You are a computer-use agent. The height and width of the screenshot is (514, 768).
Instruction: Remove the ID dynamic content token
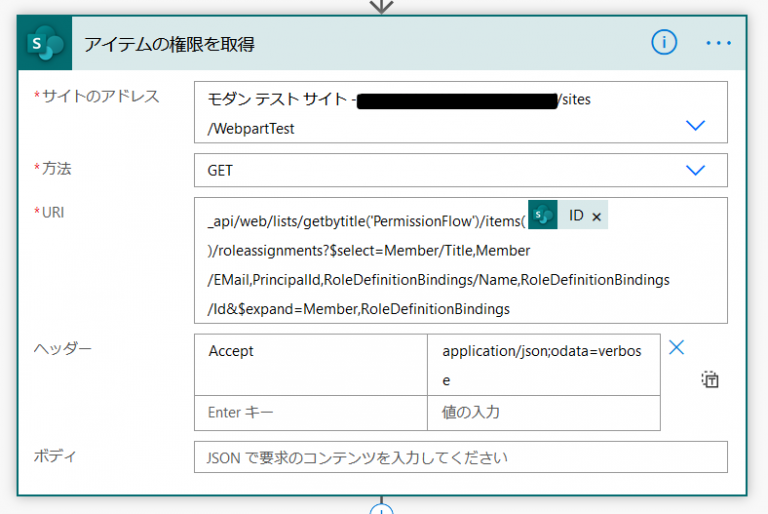tap(597, 216)
